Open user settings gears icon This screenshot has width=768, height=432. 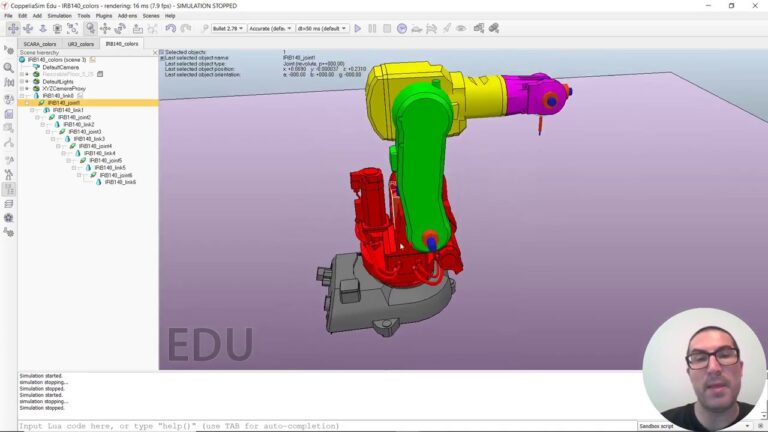9,233
